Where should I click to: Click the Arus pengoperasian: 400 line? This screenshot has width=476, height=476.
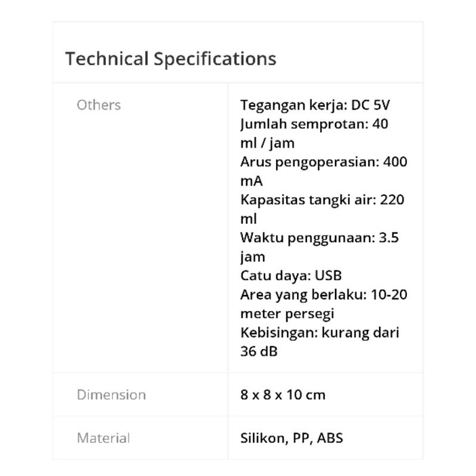pyautogui.click(x=323, y=163)
